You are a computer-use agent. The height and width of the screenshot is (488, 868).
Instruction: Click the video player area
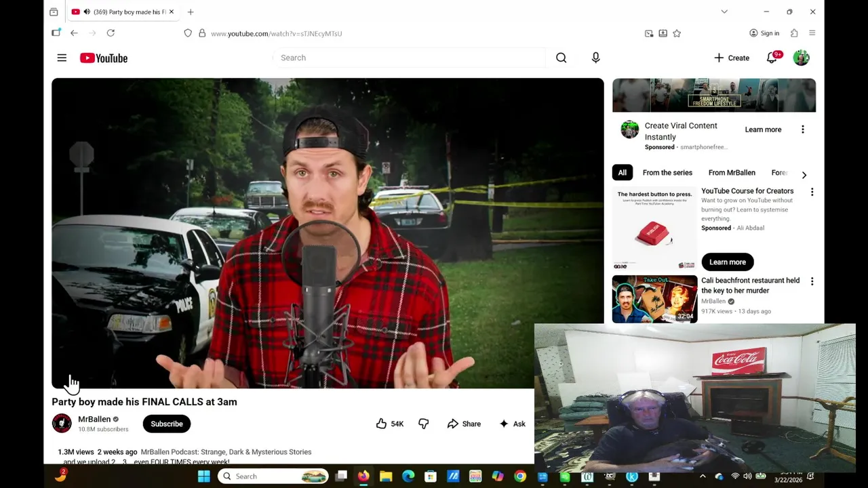328,233
